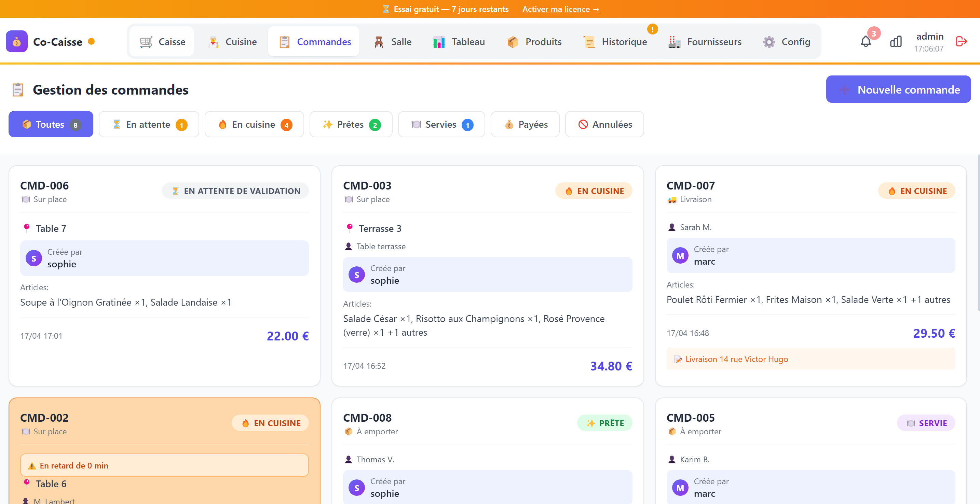980x504 pixels.
Task: Switch to the Tableau dashboard
Action: (459, 41)
